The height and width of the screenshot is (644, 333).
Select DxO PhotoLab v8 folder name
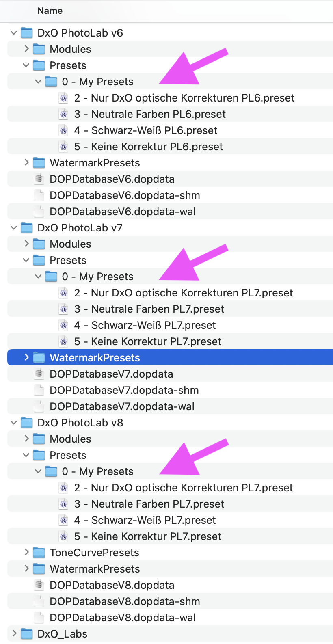click(80, 423)
